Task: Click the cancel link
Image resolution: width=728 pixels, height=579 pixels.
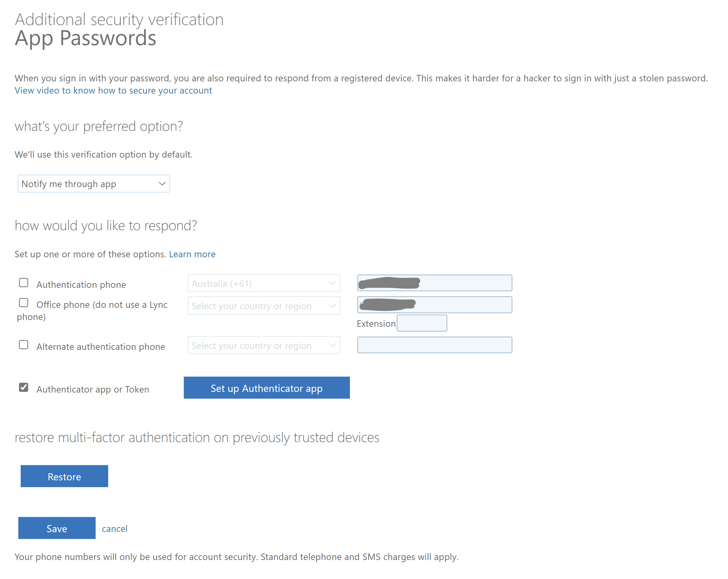Action: [x=115, y=529]
